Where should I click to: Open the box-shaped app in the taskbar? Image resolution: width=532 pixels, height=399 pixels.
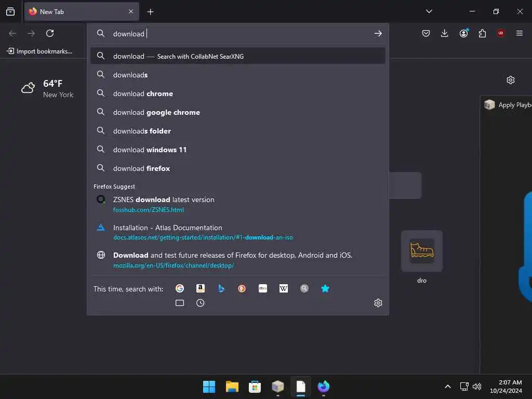coord(277,387)
